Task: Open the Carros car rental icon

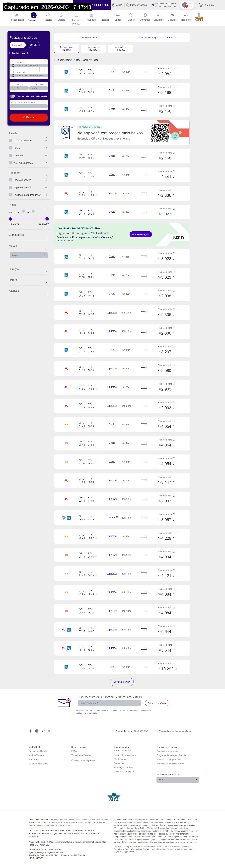Action: (118, 15)
